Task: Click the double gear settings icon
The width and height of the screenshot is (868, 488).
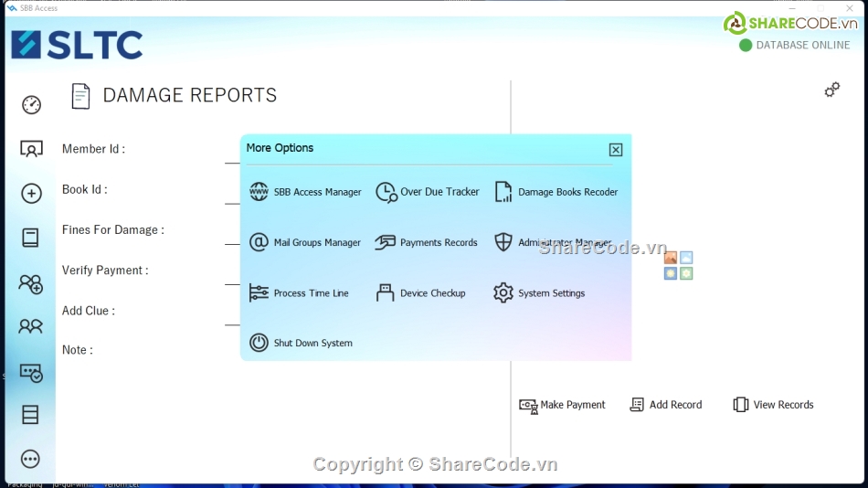Action: [x=831, y=90]
